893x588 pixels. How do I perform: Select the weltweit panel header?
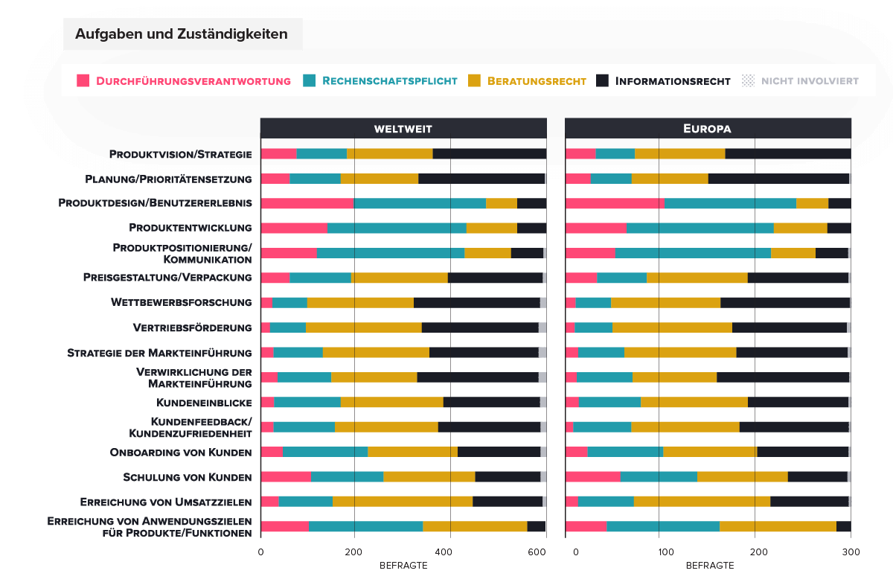(x=403, y=128)
